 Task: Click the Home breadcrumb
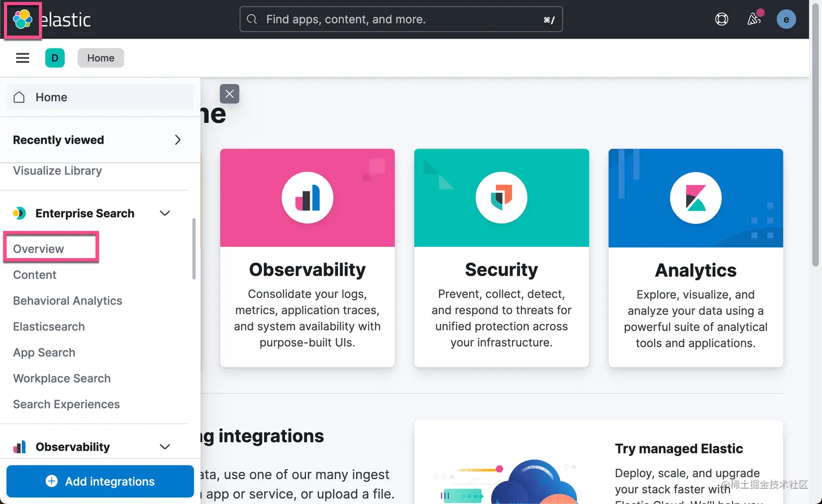click(101, 58)
